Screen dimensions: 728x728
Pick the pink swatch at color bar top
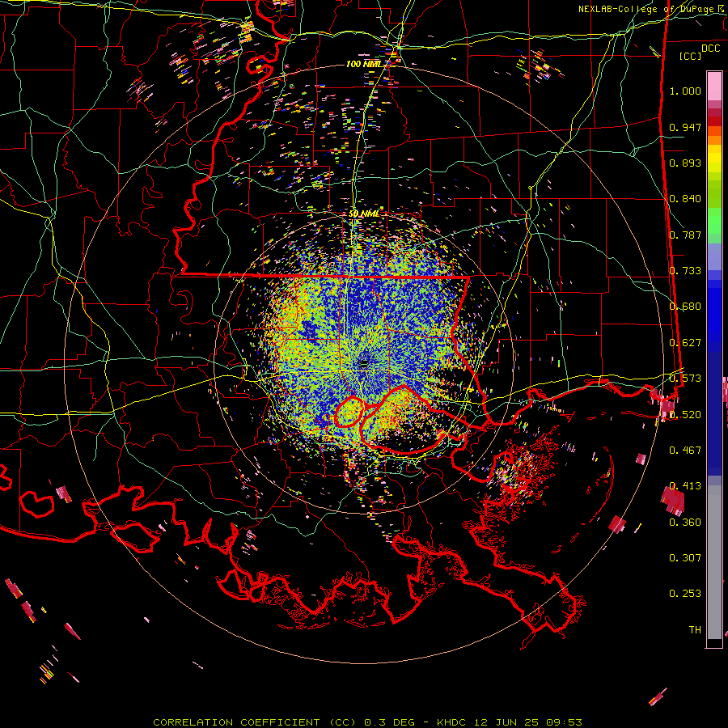(x=714, y=86)
